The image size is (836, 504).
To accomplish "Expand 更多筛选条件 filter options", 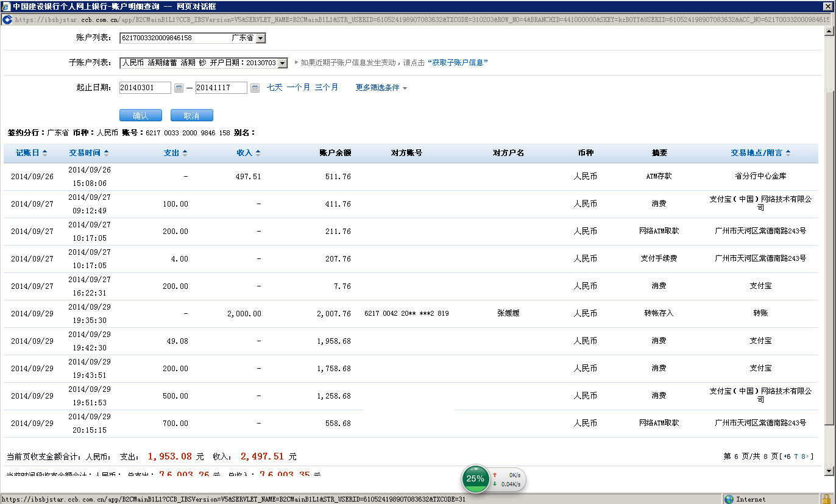I will click(x=381, y=88).
